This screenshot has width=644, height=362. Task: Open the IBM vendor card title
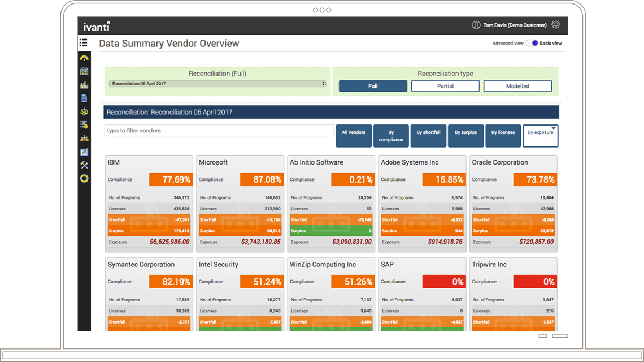tap(114, 162)
